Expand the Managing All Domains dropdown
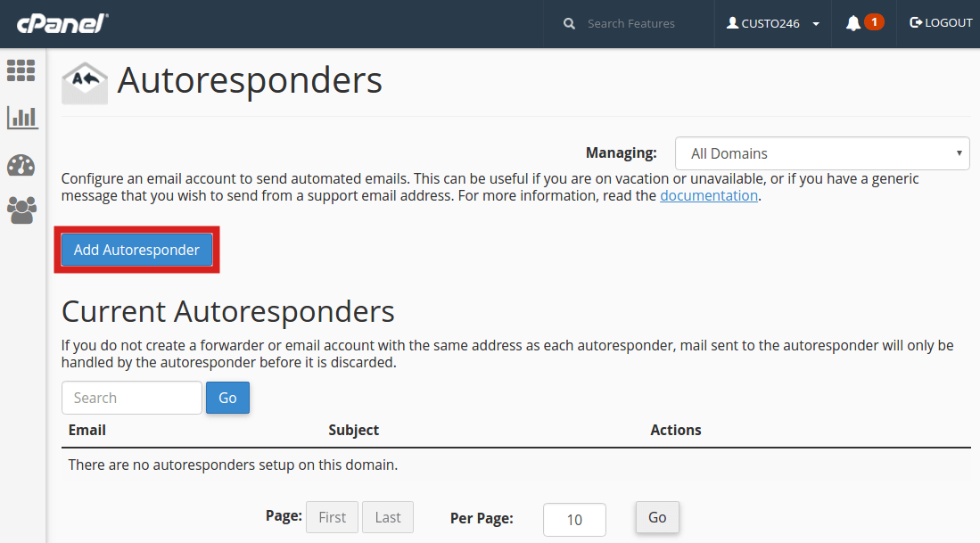Screen dimensions: 980x543 coord(822,153)
